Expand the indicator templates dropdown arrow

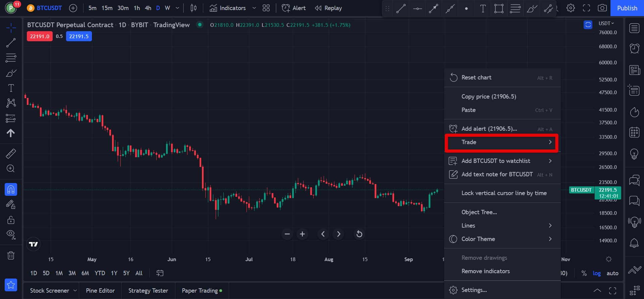point(254,8)
